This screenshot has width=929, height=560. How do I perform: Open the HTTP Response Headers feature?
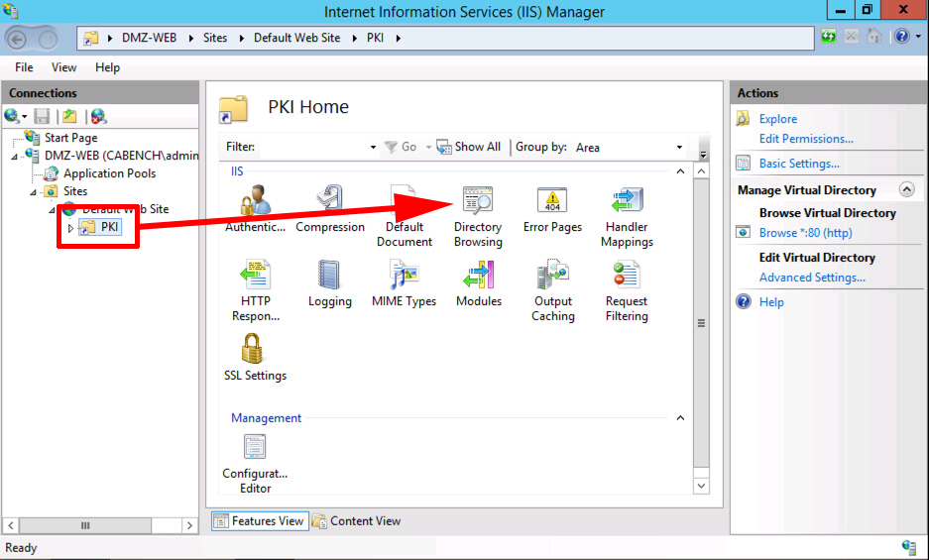[256, 290]
